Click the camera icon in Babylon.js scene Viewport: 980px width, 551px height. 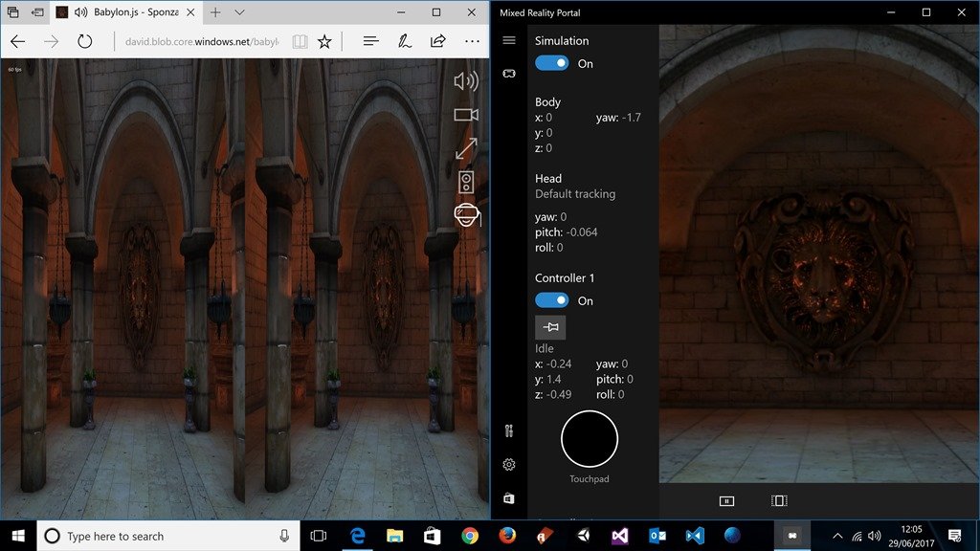(466, 115)
